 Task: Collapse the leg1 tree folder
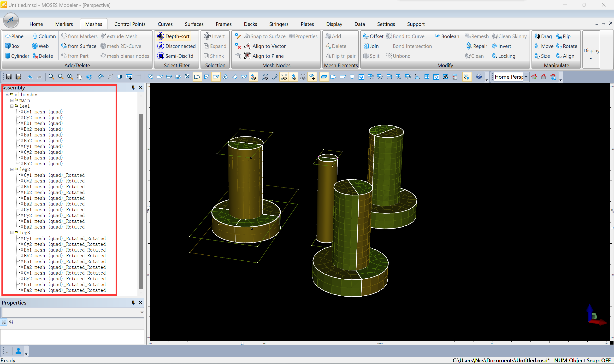tap(12, 106)
